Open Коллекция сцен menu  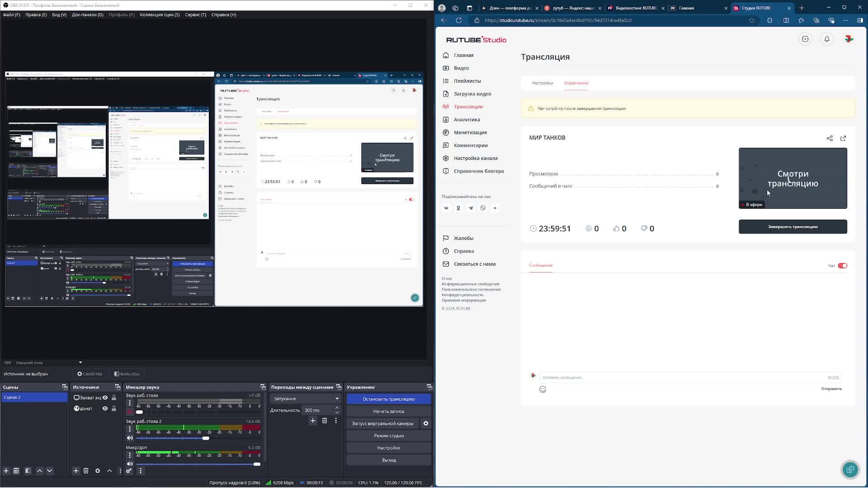[160, 14]
